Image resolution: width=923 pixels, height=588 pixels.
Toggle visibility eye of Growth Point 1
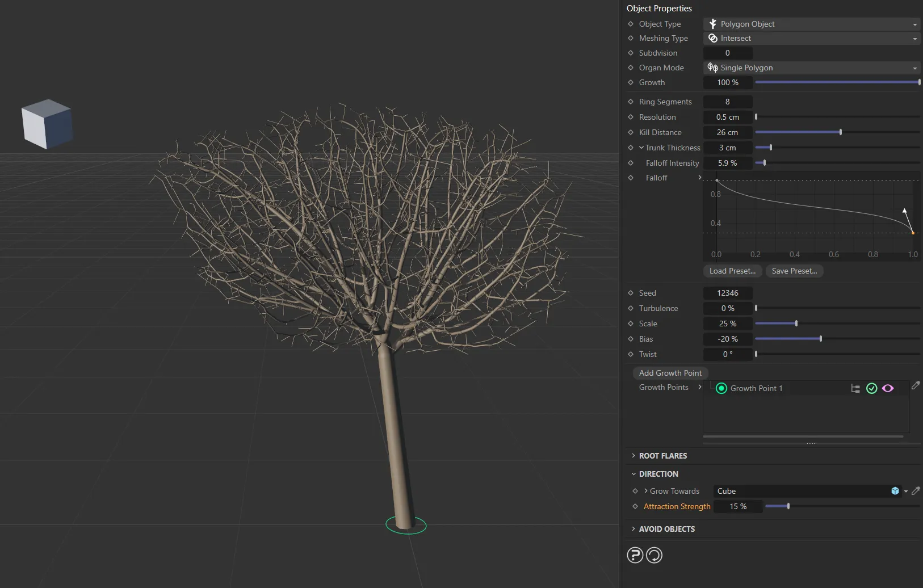[x=888, y=388]
